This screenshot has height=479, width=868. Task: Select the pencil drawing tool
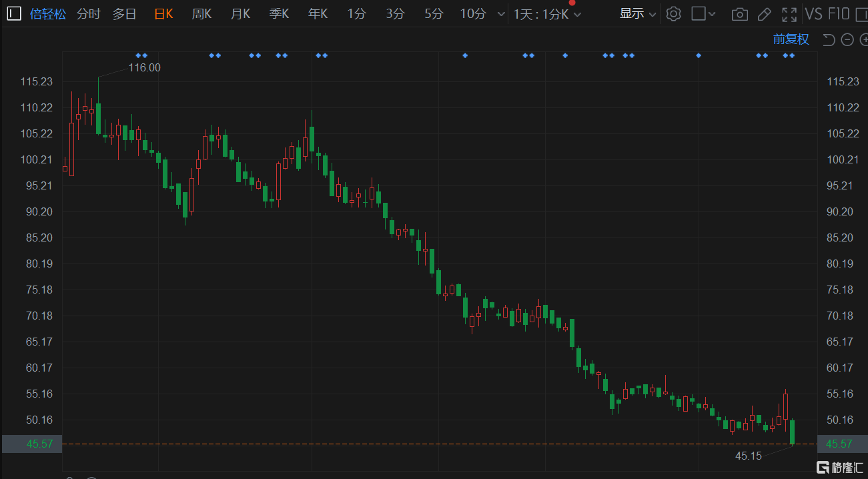pos(765,14)
